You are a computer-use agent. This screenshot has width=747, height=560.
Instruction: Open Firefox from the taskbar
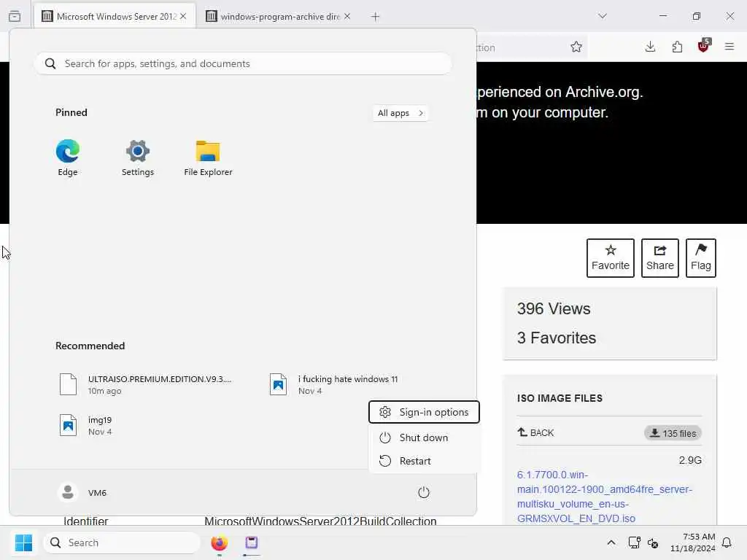click(x=219, y=542)
